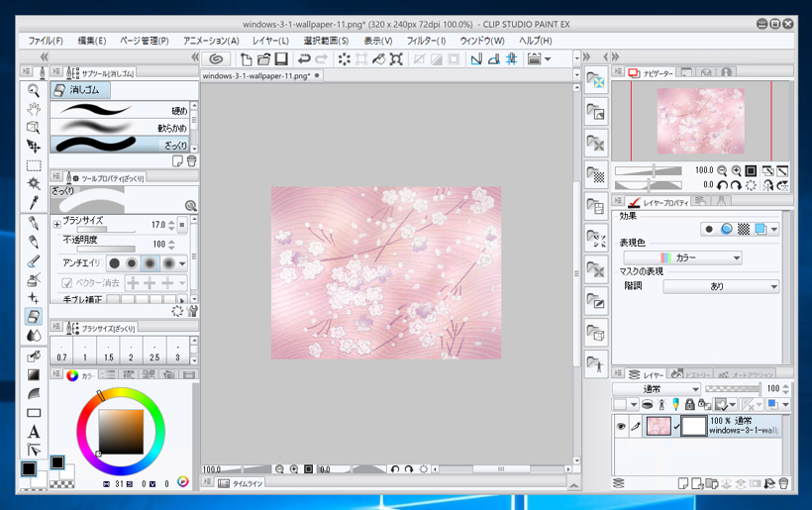Viewport: 812px width, 510px height.
Task: Expand the anti-aliasing options arrow
Action: tap(182, 263)
